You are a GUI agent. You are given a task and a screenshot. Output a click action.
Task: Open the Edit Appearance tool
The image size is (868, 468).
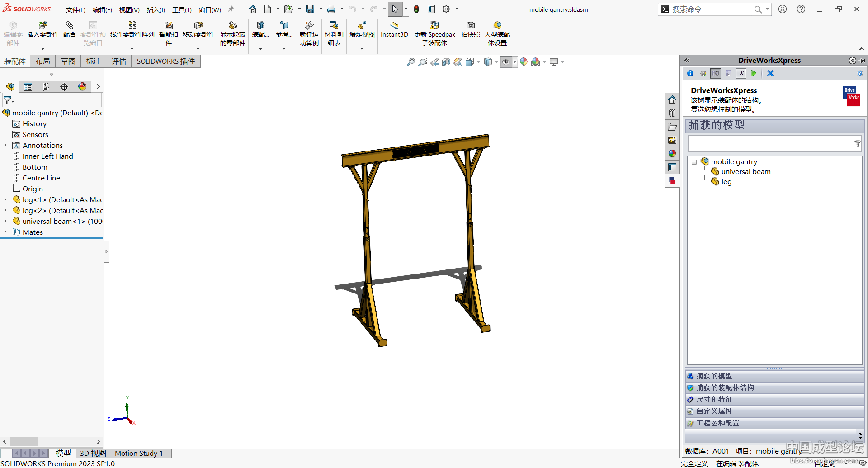pos(524,62)
